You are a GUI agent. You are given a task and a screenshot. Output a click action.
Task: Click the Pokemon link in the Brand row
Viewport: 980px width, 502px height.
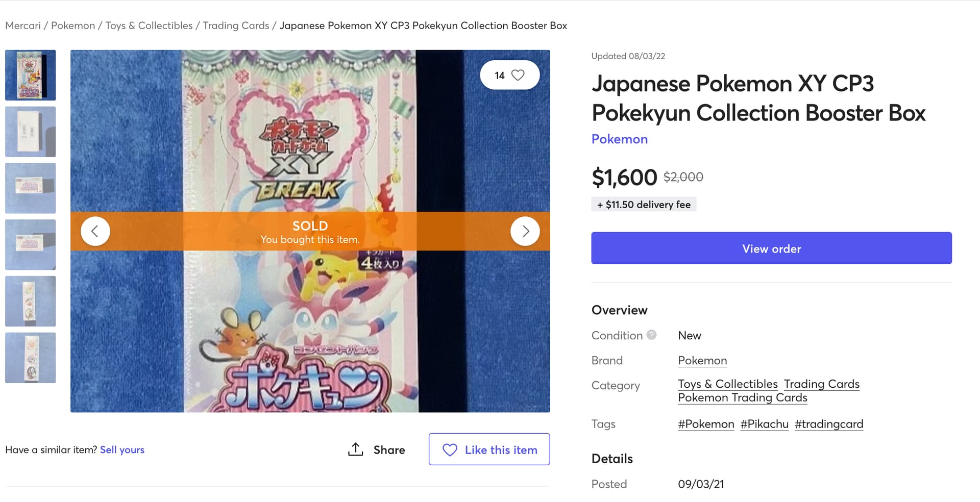click(x=702, y=361)
